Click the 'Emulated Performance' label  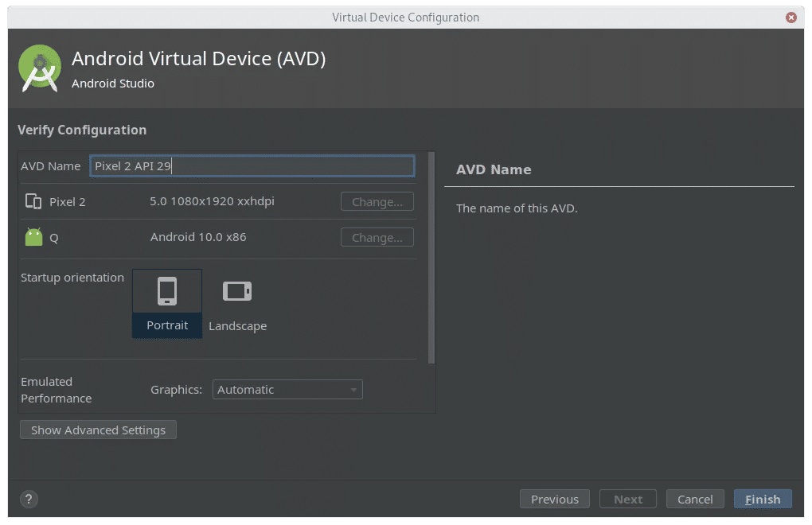57,390
